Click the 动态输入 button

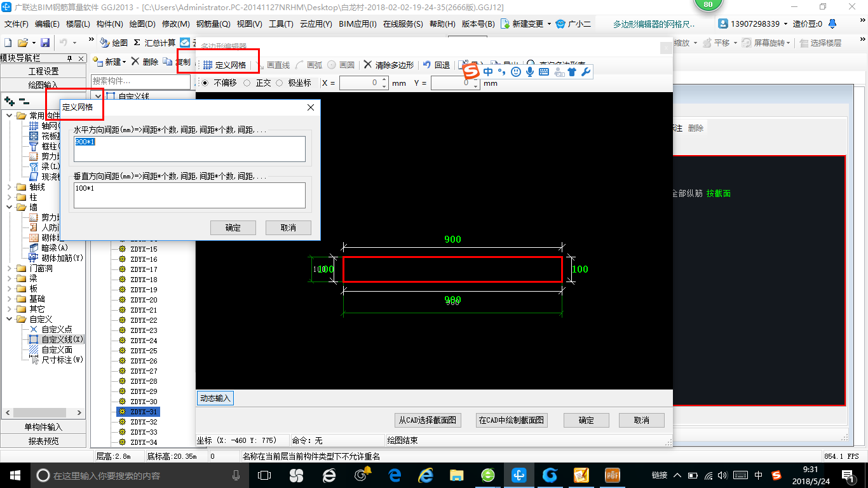(x=215, y=398)
